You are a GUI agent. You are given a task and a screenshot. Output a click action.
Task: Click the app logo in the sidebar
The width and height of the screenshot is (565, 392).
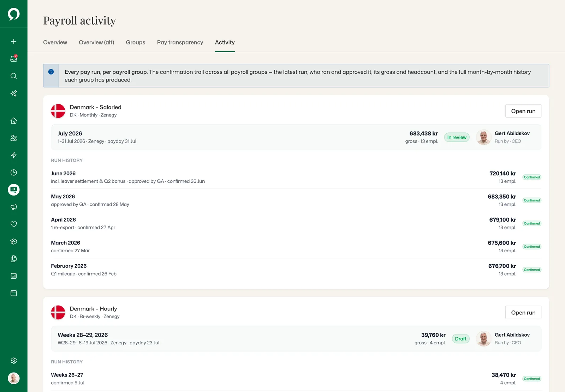[x=13, y=14]
